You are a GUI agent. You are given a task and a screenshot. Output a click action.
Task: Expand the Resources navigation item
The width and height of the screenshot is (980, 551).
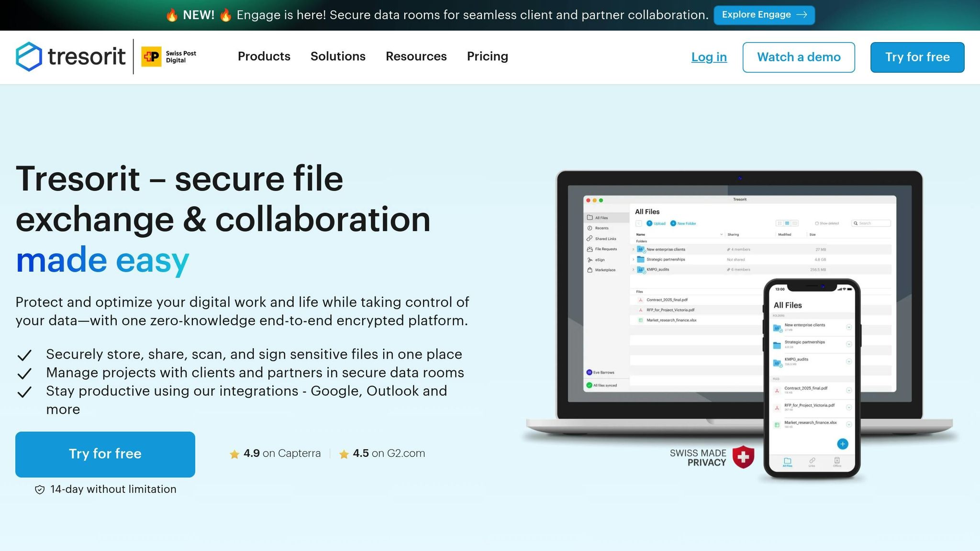[416, 56]
